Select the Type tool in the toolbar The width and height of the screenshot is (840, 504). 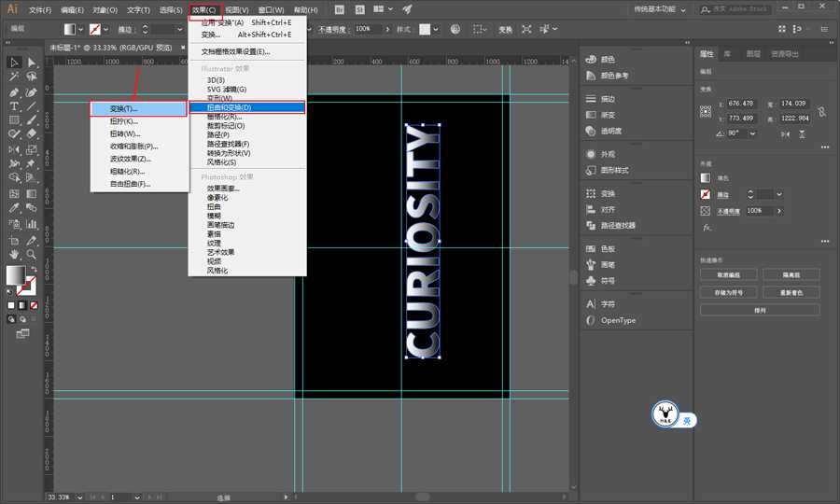coord(15,106)
